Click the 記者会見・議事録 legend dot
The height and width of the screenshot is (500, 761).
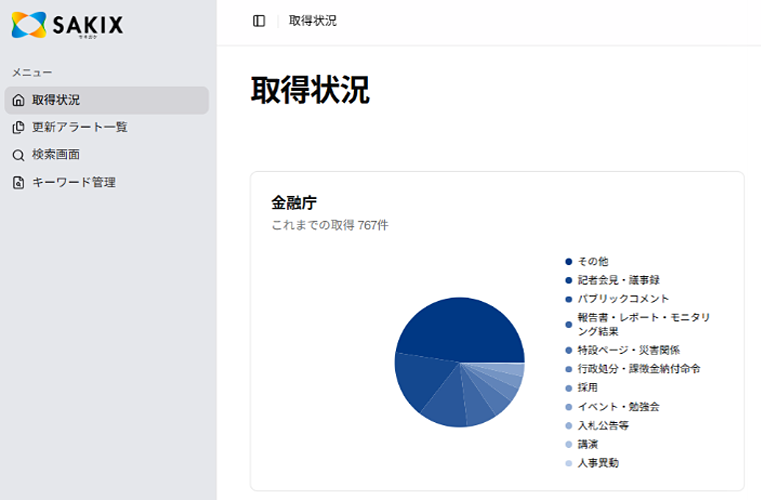(569, 280)
